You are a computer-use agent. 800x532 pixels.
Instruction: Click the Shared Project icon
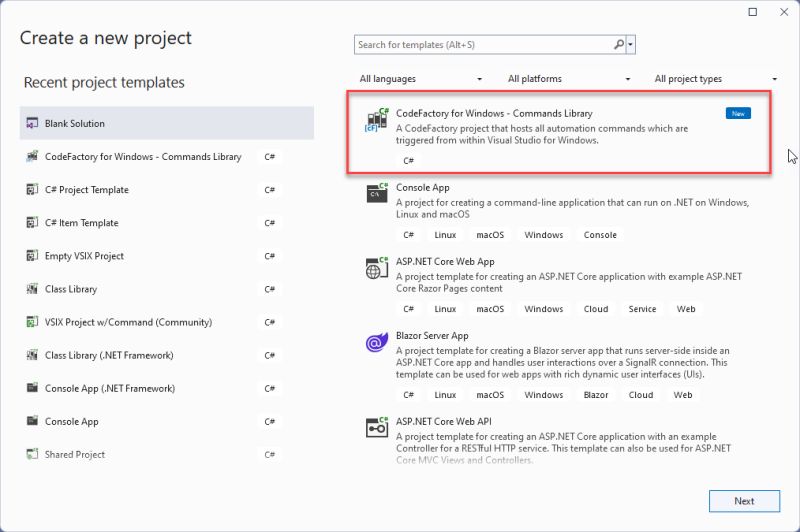point(32,454)
